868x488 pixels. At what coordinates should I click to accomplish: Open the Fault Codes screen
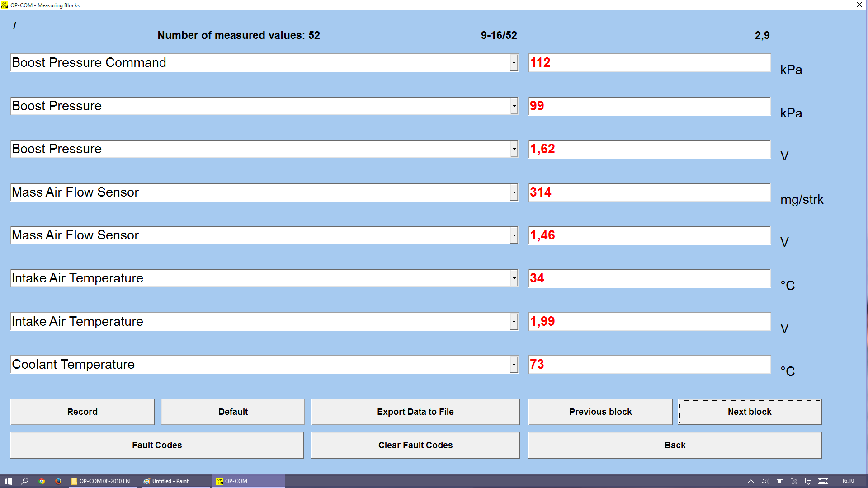tap(157, 445)
